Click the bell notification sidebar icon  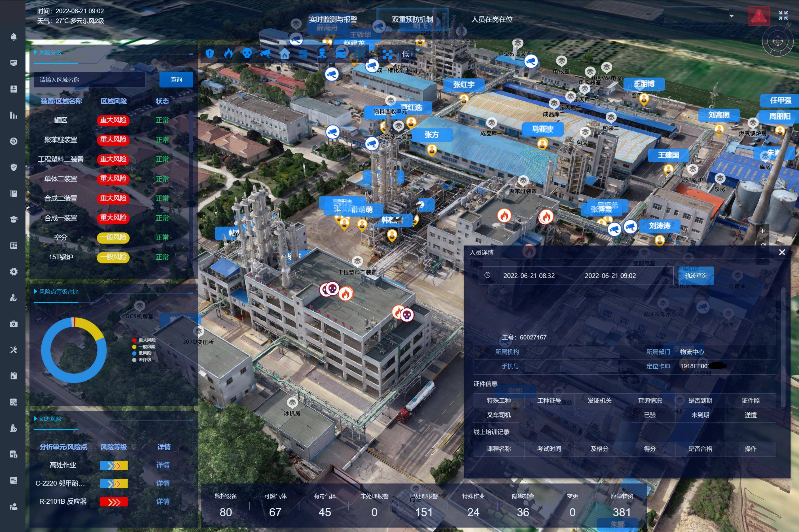coord(14,37)
